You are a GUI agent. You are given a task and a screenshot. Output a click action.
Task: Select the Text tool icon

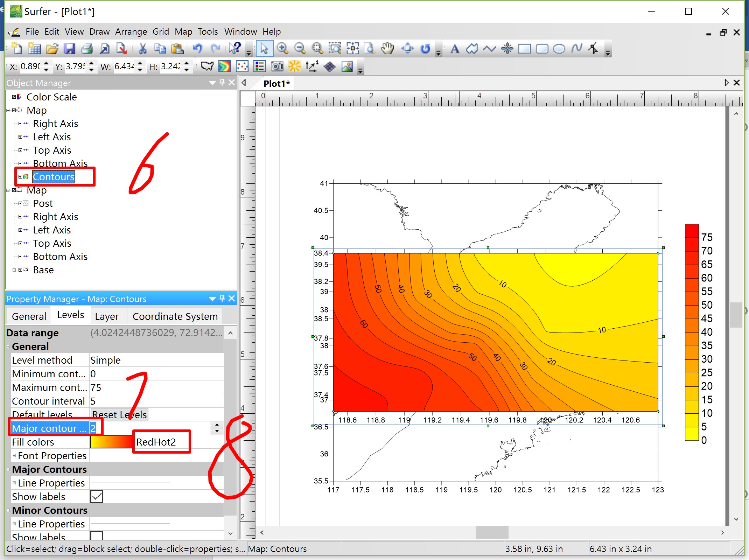[x=455, y=49]
